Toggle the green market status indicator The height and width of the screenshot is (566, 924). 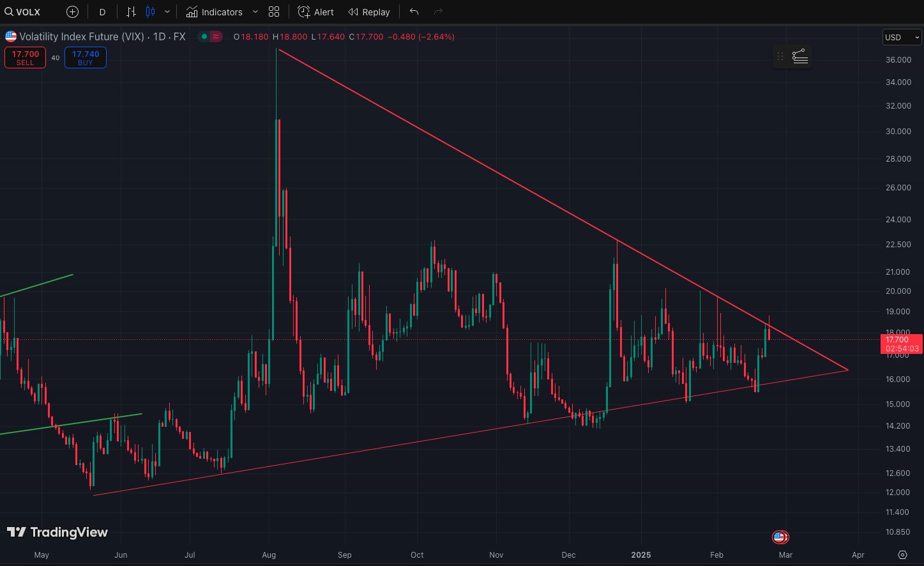click(x=204, y=36)
